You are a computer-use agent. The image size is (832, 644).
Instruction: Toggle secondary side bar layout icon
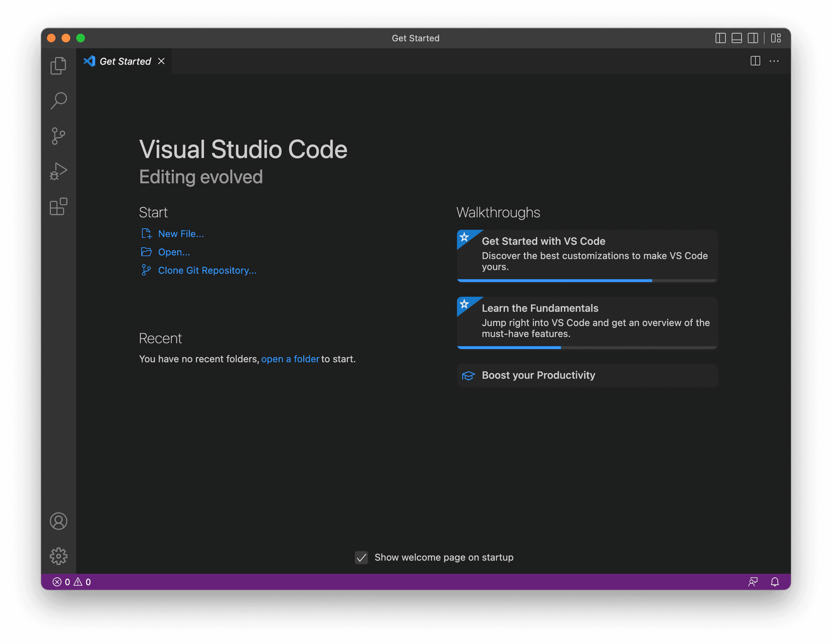point(753,38)
